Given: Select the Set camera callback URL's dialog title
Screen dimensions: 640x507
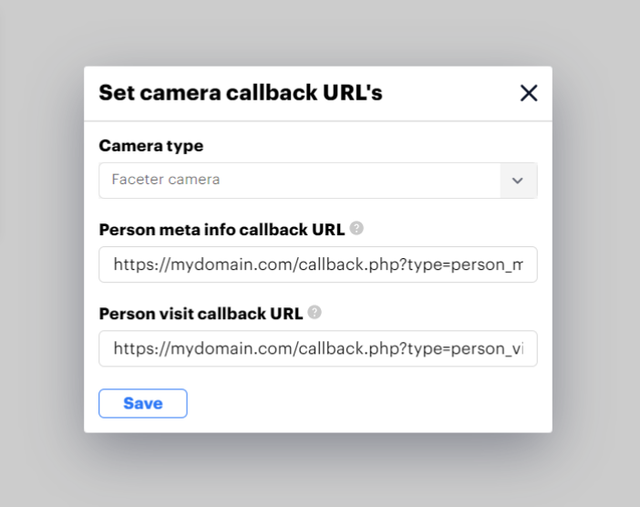Looking at the screenshot, I should tap(241, 93).
